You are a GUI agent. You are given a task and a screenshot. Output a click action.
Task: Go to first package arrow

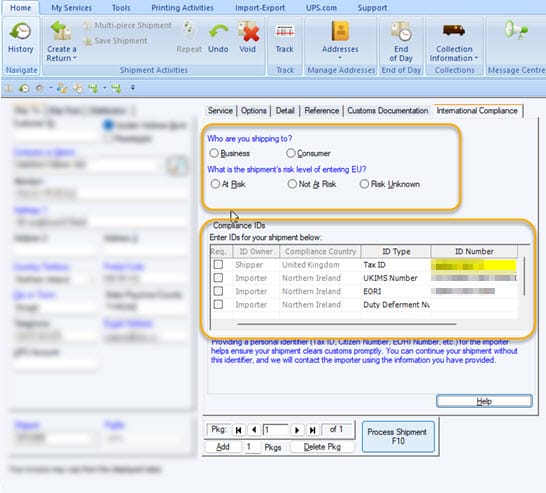pos(239,430)
